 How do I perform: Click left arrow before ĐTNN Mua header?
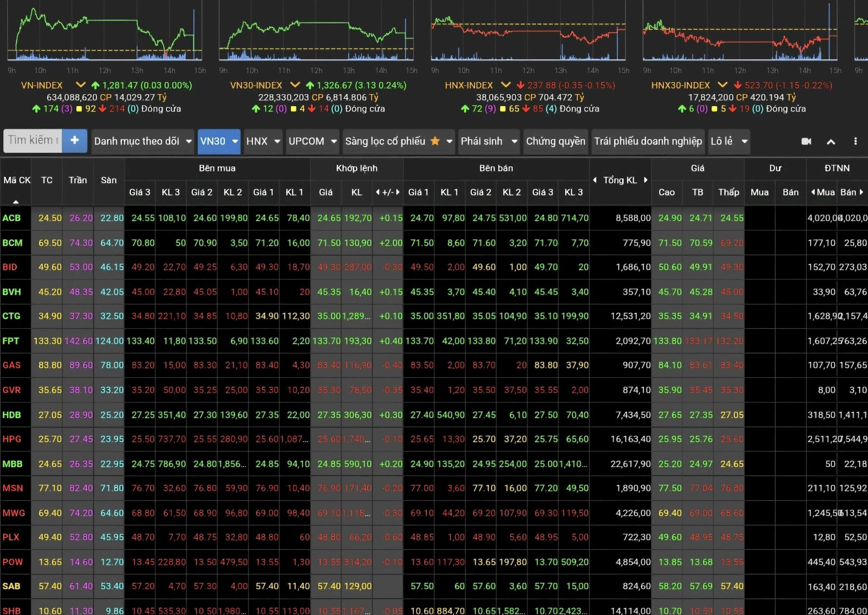point(813,192)
